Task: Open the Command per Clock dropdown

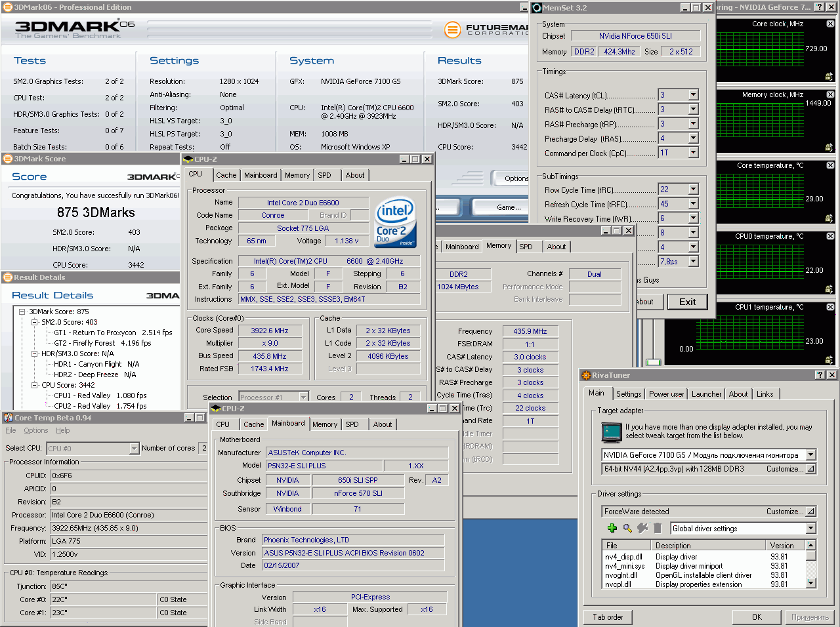Action: click(x=693, y=153)
